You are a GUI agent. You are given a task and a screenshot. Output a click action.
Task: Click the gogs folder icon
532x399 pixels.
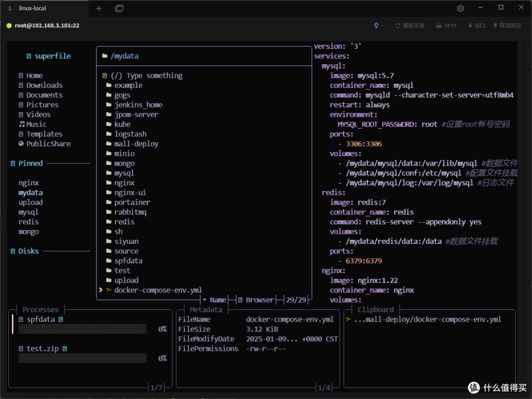click(x=108, y=95)
